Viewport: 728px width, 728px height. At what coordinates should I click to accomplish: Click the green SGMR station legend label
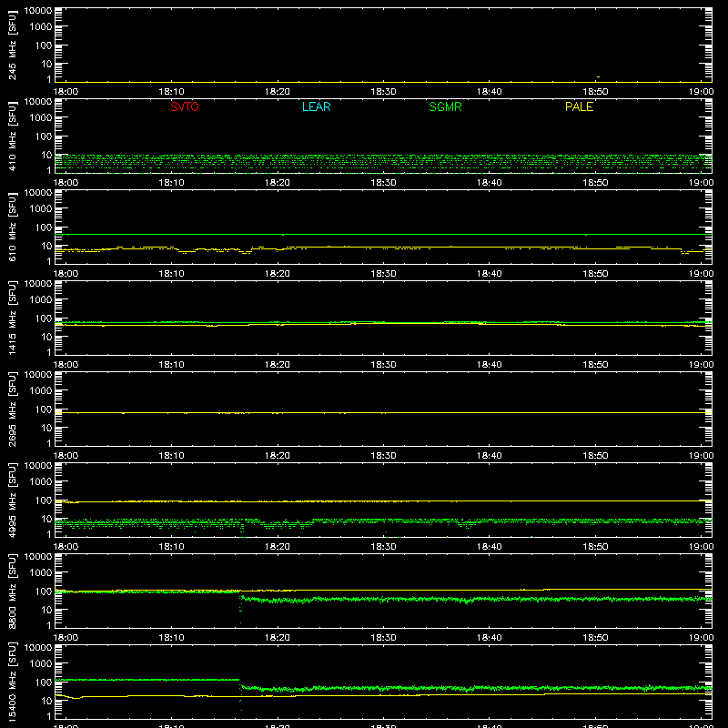(x=445, y=106)
